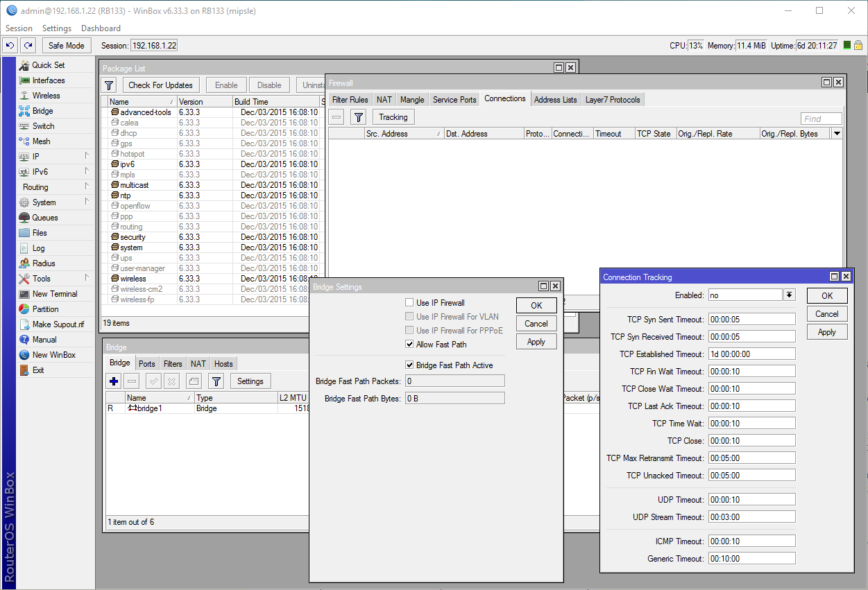
Task: Open the Settings menu
Action: (x=57, y=28)
